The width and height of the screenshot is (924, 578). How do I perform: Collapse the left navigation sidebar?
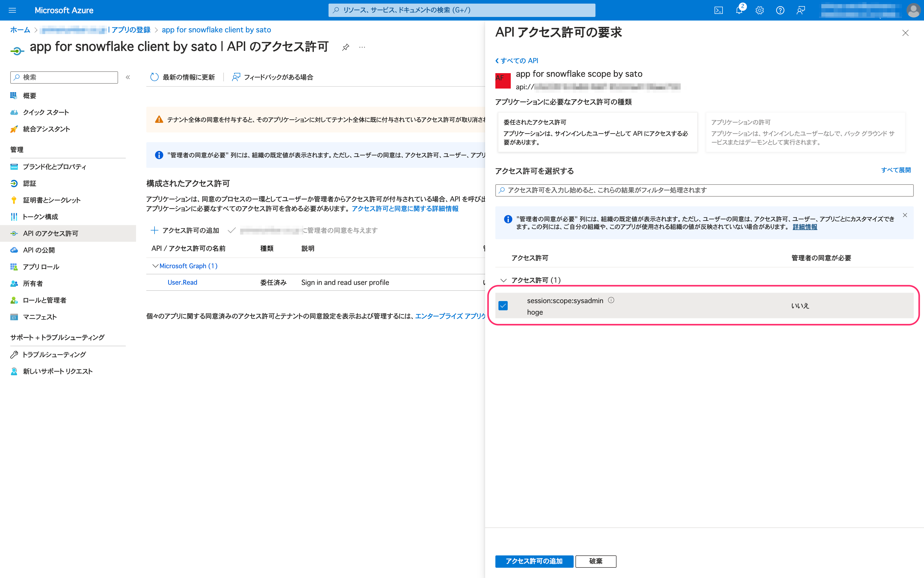(x=128, y=77)
